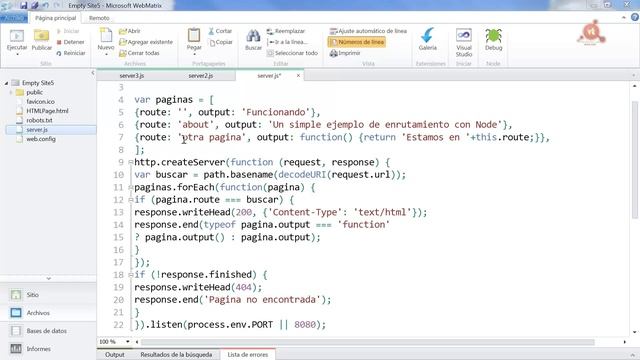Select robots.txt in the file tree
640x360 pixels.
(39, 120)
